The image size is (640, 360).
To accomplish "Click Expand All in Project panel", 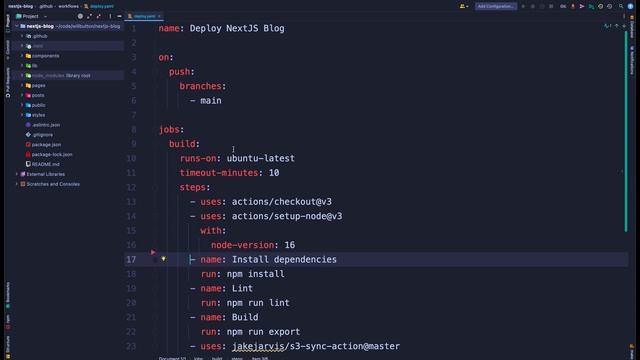I will point(89,16).
